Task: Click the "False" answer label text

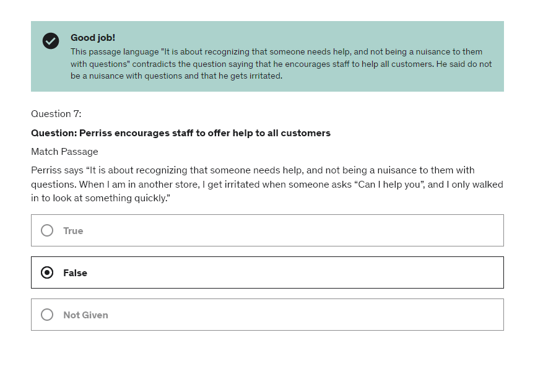Action: (x=75, y=273)
